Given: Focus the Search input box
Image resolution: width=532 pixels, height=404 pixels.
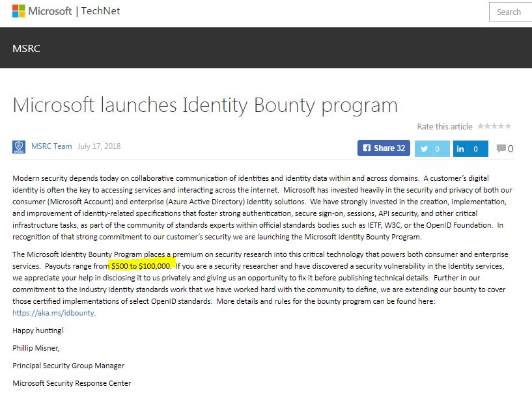Looking at the screenshot, I should coord(511,12).
